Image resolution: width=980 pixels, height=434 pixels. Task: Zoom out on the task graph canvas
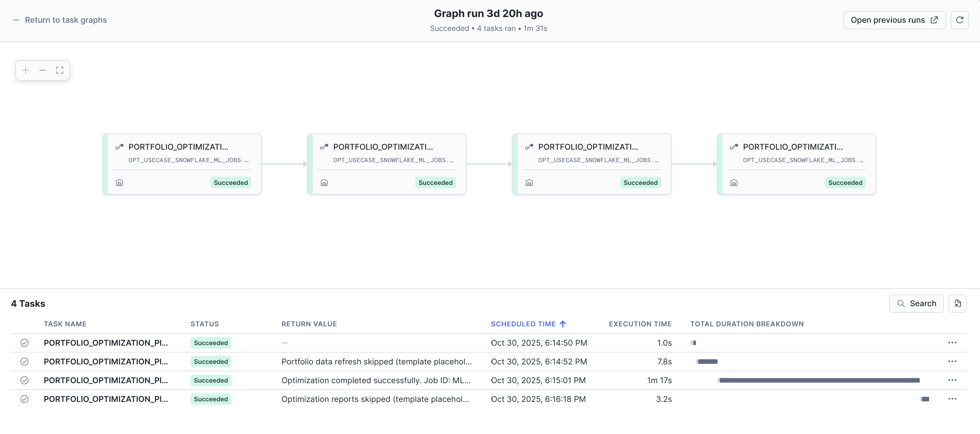[43, 70]
